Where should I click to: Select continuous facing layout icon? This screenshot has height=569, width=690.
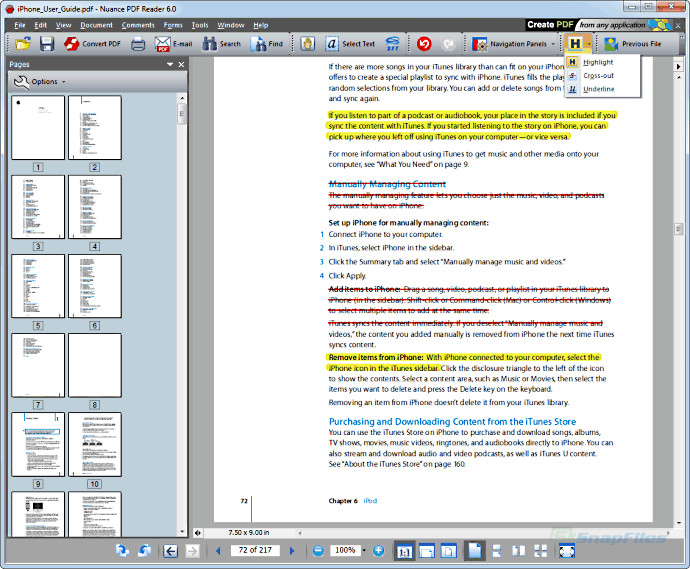[541, 551]
